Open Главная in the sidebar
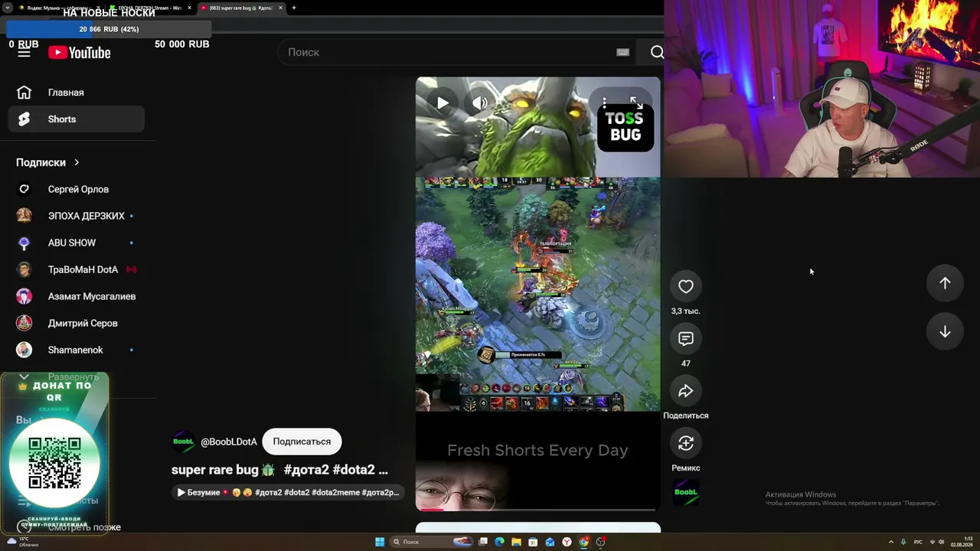This screenshot has height=551, width=980. [76, 93]
